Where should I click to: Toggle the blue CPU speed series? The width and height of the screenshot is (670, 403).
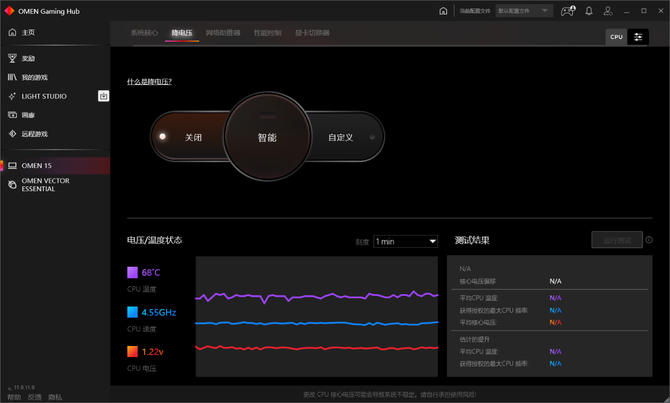tap(132, 312)
